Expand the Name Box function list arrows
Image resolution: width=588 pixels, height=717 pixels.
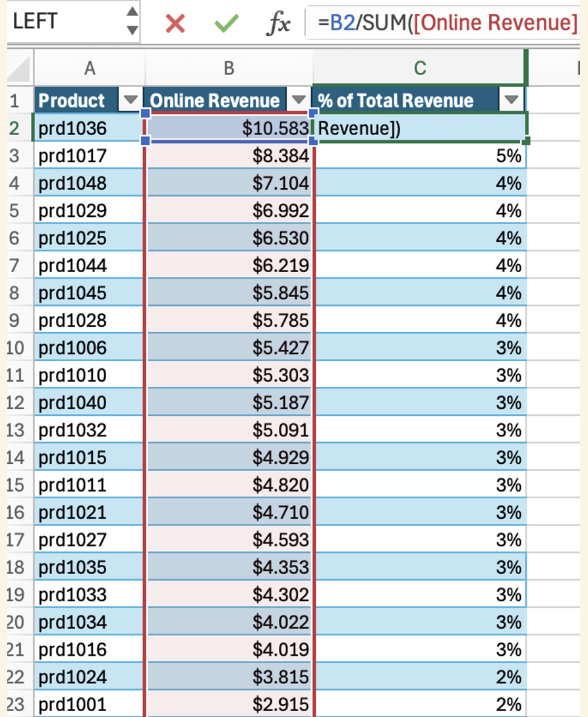[x=132, y=21]
